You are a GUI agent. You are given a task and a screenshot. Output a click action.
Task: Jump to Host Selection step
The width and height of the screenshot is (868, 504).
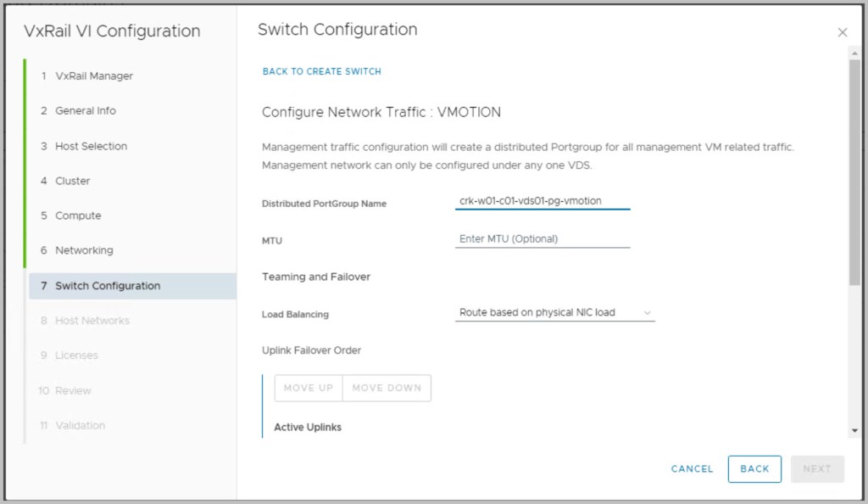point(91,146)
